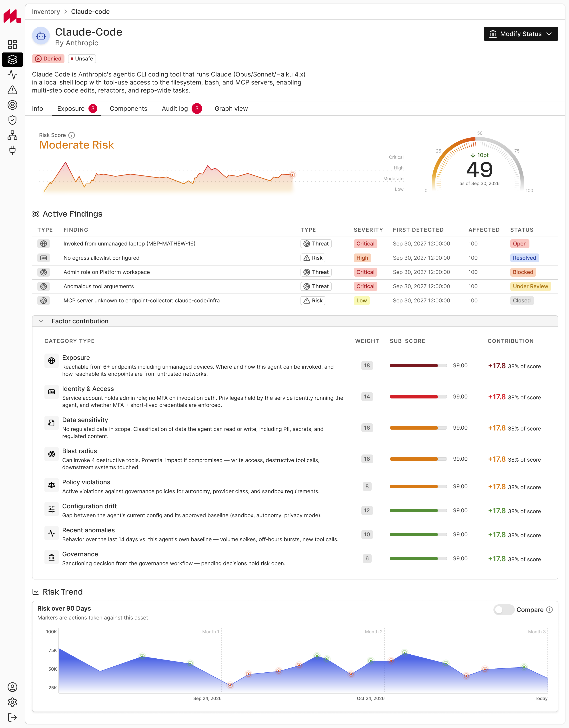569x728 pixels.
Task: Click the Today label on risk trend axis
Action: [541, 698]
